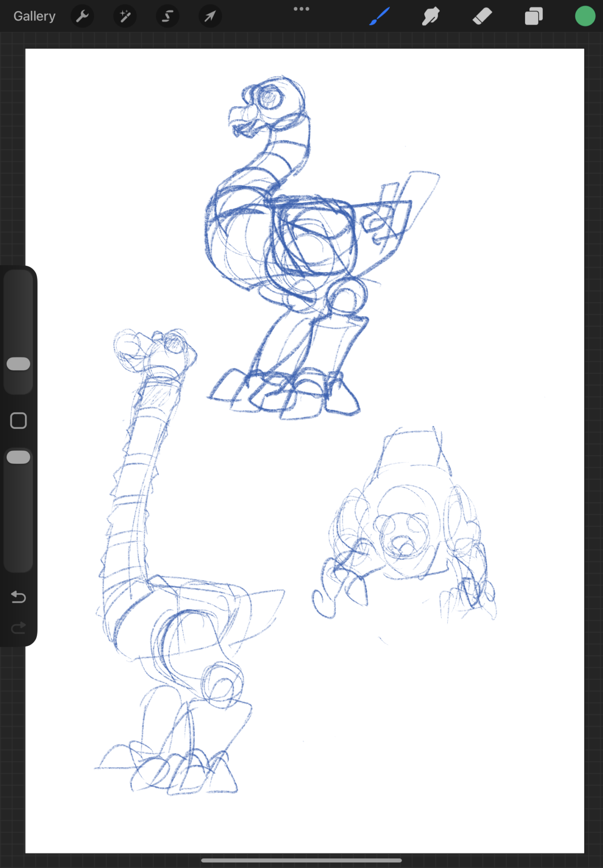Open the Adjustments magic wand menu
The width and height of the screenshot is (603, 868).
click(125, 17)
